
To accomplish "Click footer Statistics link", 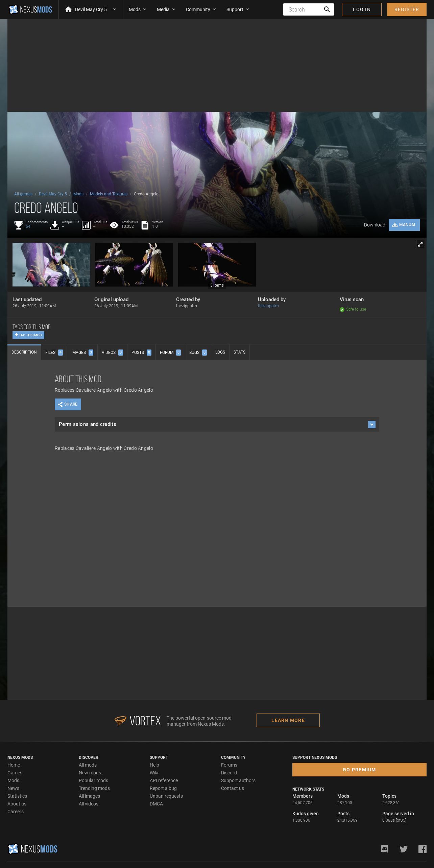I will pyautogui.click(x=17, y=796).
